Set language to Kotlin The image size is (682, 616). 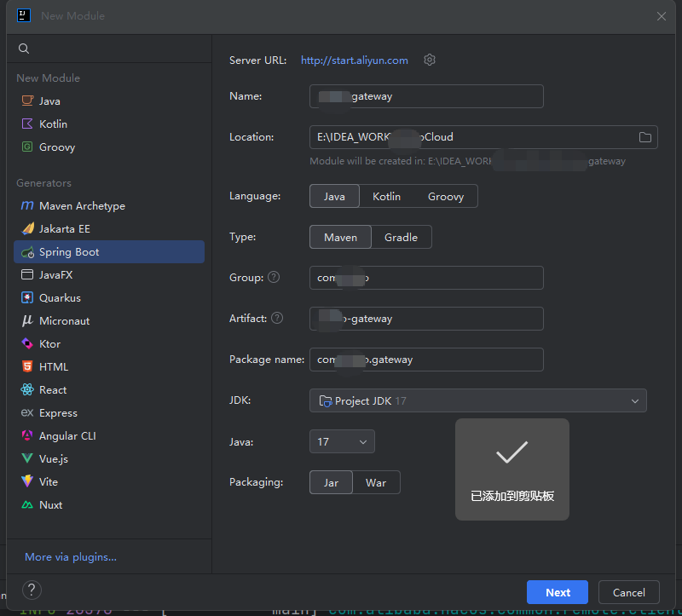pyautogui.click(x=387, y=196)
